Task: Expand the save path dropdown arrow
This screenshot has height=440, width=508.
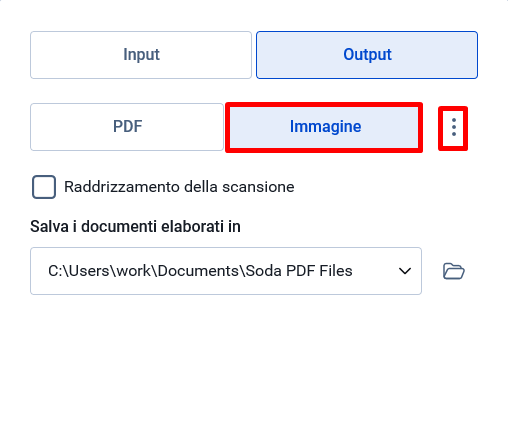Action: pyautogui.click(x=405, y=271)
